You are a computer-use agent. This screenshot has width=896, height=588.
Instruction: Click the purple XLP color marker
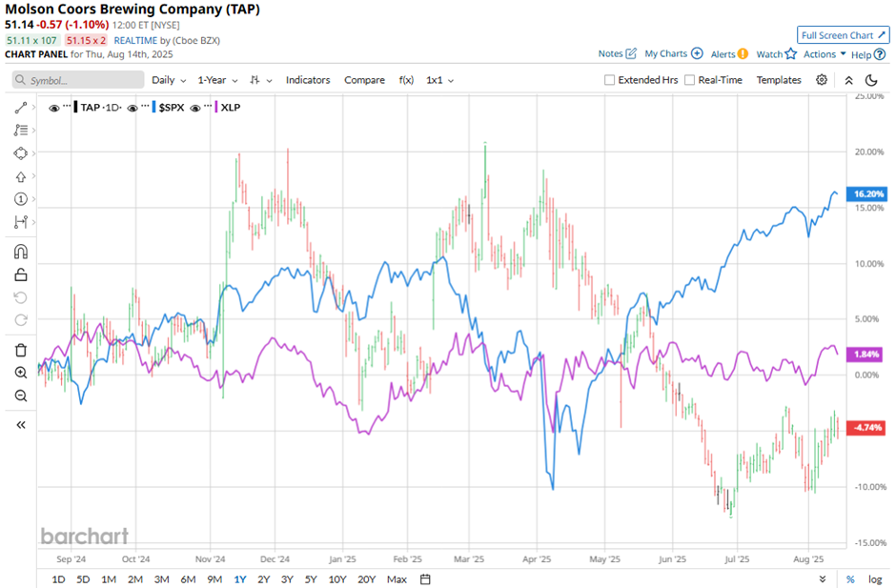click(216, 108)
